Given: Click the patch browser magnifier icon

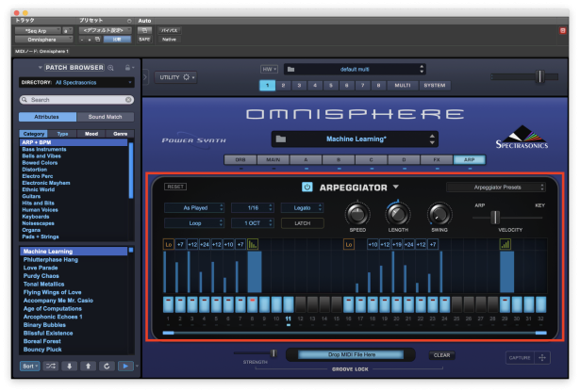Looking at the screenshot, I should pyautogui.click(x=111, y=68).
